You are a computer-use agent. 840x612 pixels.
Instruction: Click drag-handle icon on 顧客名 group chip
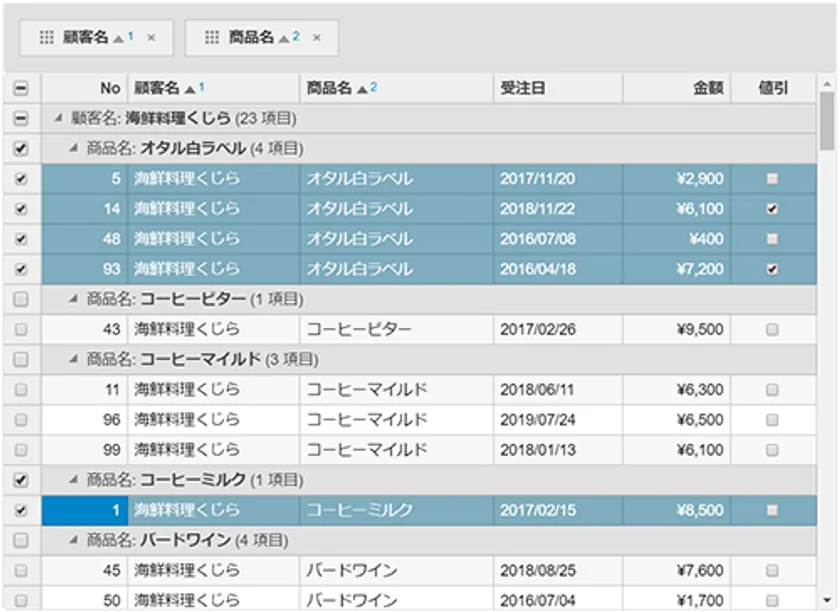click(x=46, y=38)
